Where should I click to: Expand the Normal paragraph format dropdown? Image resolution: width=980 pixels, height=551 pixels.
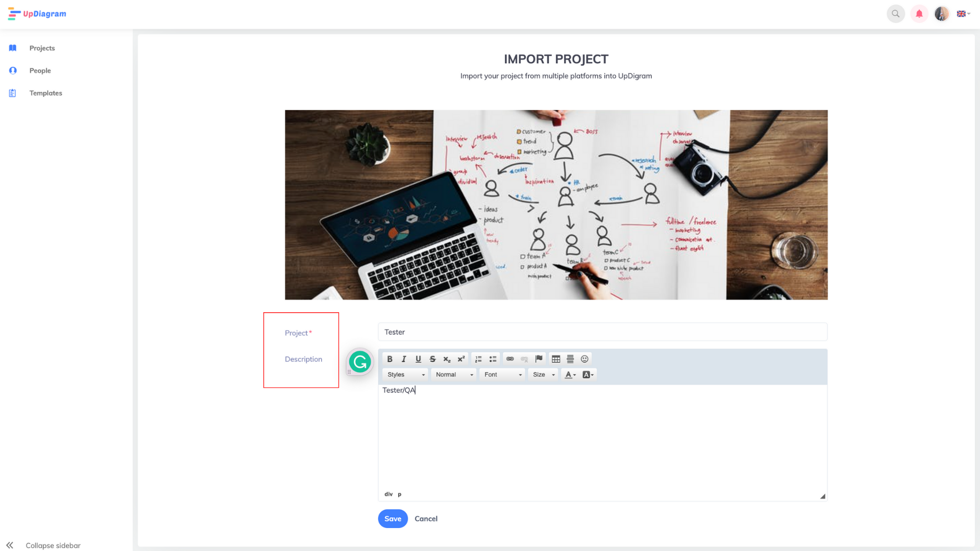(x=454, y=374)
